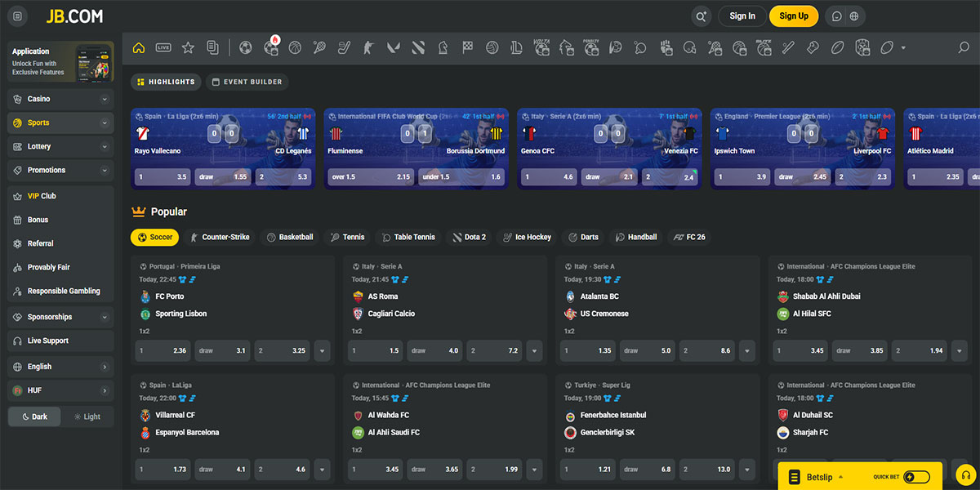
Task: Click the Sign Up button
Action: [793, 16]
